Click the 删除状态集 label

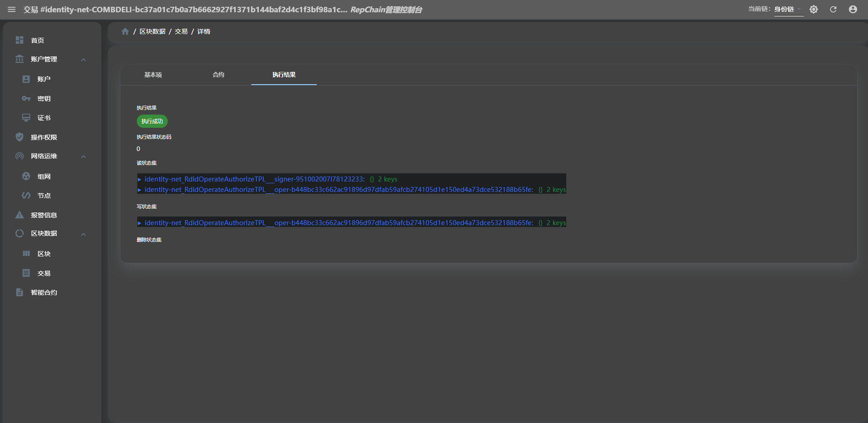click(149, 240)
